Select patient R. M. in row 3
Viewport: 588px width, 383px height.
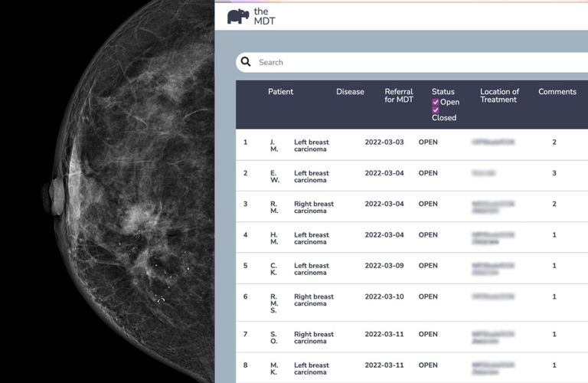coord(274,208)
